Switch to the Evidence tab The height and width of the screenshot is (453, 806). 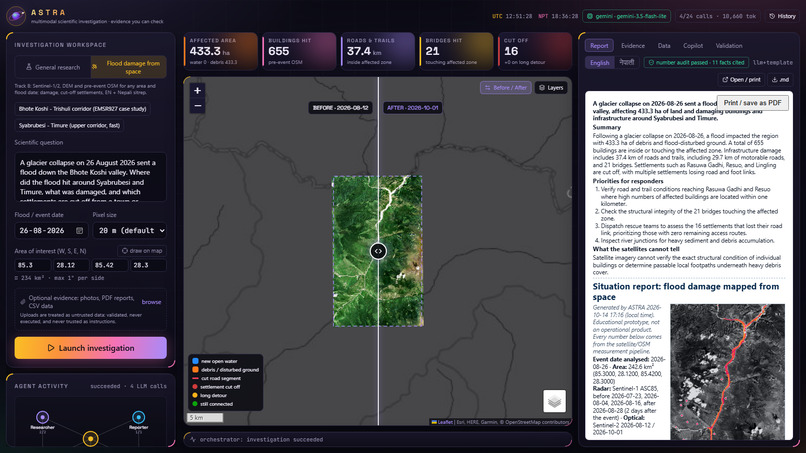633,46
